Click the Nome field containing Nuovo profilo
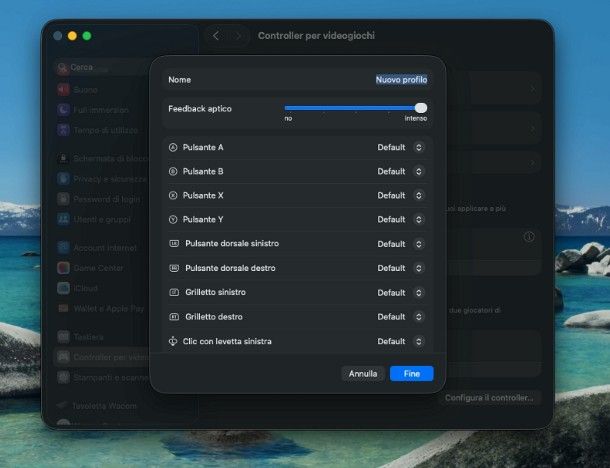This screenshot has height=468, width=610. (401, 79)
